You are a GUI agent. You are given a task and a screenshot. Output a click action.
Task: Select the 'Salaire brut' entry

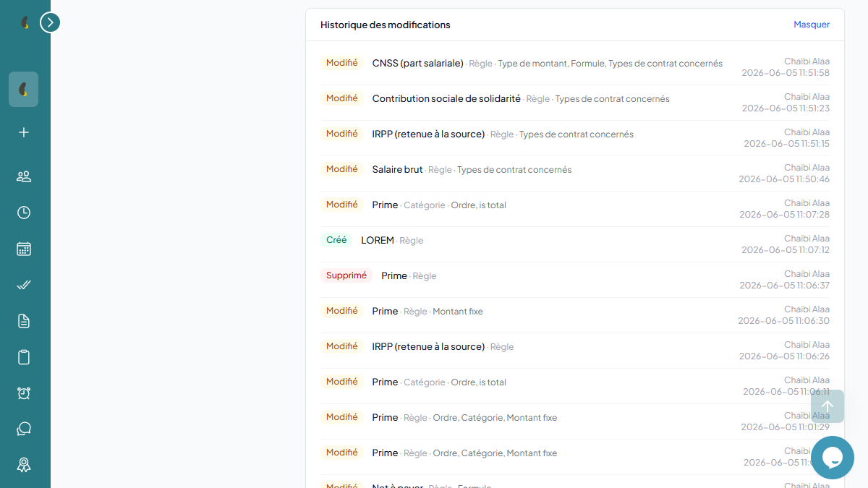pyautogui.click(x=398, y=169)
